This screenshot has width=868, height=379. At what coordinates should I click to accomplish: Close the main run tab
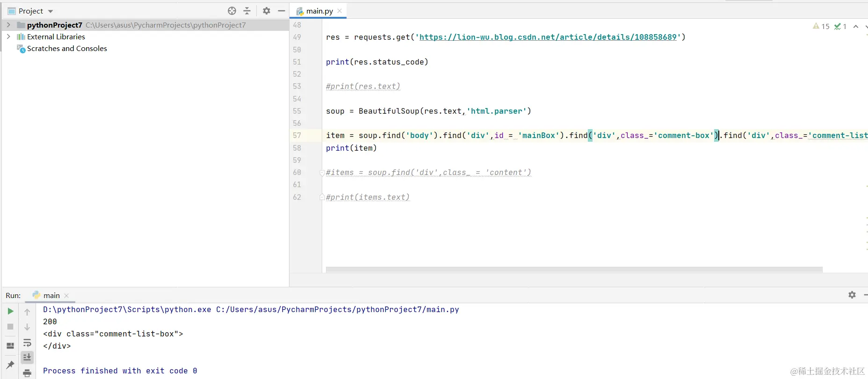[x=66, y=295]
